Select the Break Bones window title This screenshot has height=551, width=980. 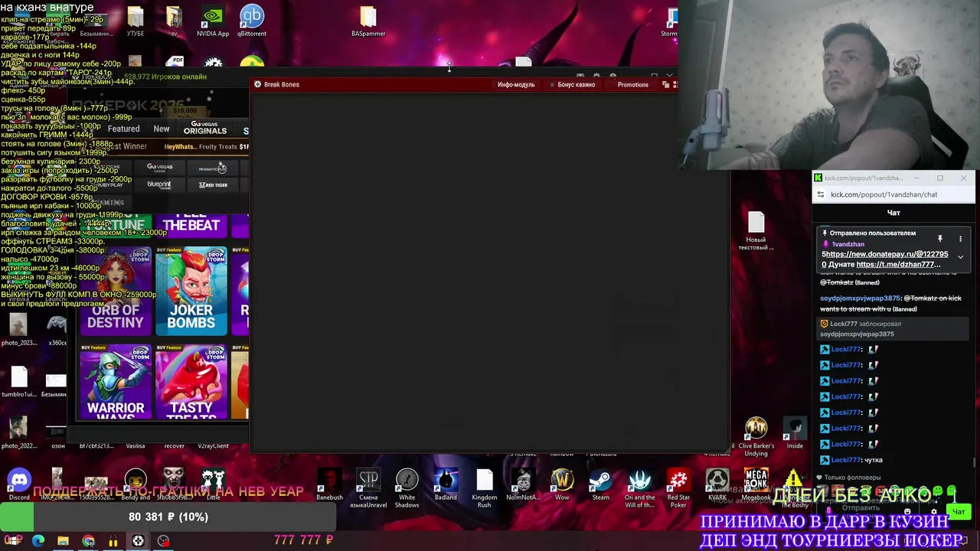[281, 84]
